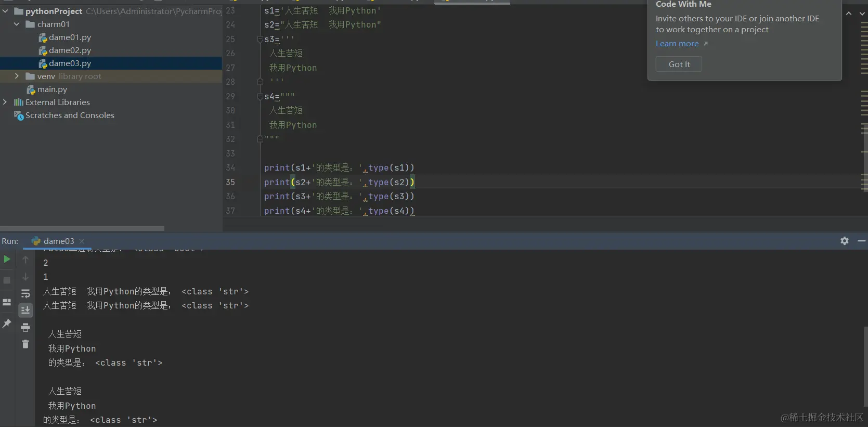Click the print(s1+ statement
Image resolution: width=868 pixels, height=427 pixels.
click(339, 168)
